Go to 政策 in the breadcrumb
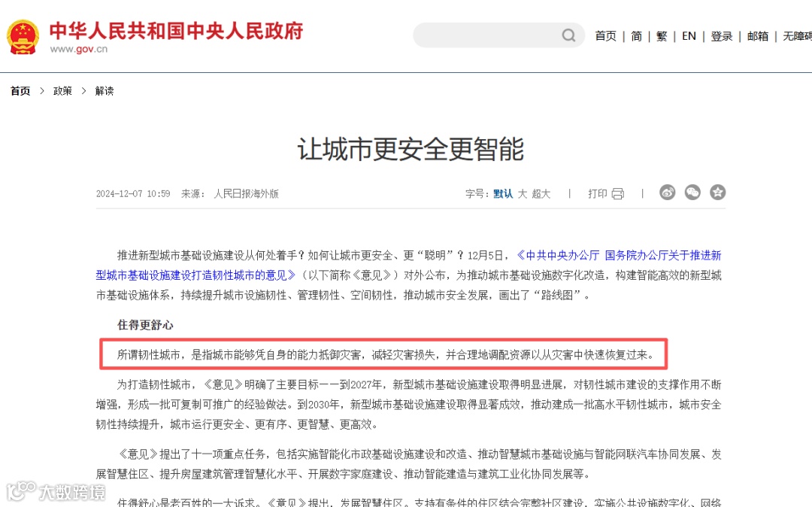The width and height of the screenshot is (812, 507). (62, 91)
